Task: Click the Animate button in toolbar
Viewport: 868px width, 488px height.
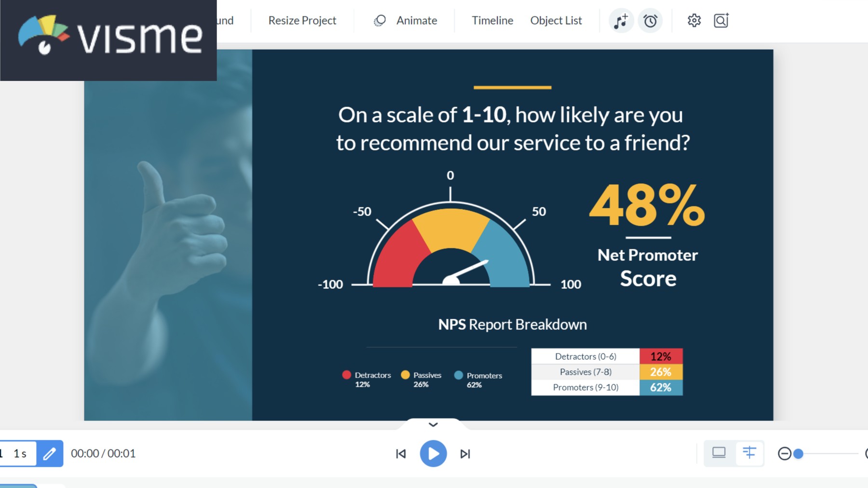Action: pyautogui.click(x=417, y=20)
